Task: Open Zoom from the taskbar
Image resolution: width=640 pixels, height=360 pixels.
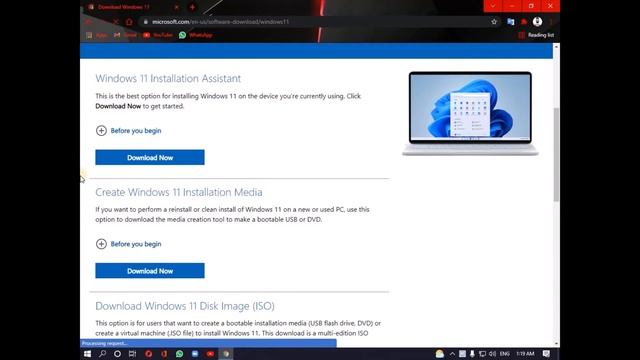Action: click(x=195, y=354)
